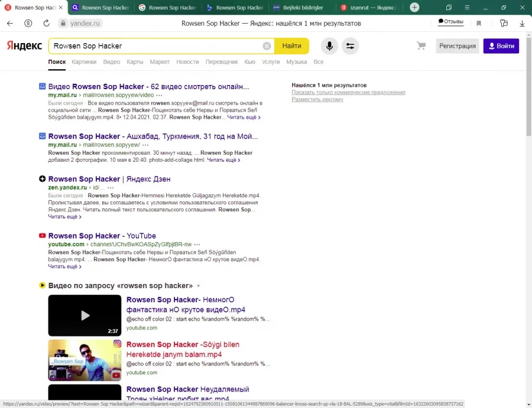Click the Войти login button
Image resolution: width=532 pixels, height=408 pixels.
501,46
